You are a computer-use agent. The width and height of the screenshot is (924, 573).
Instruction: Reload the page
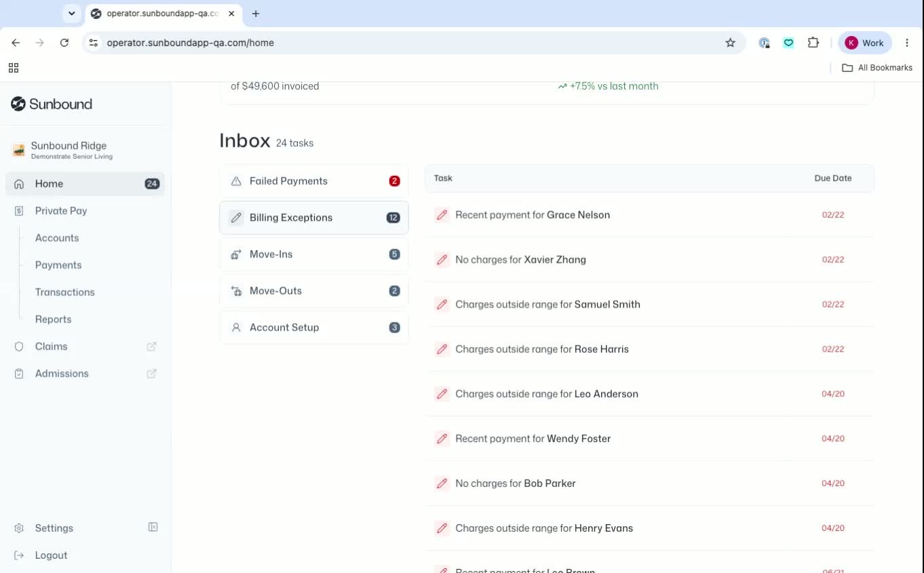point(64,43)
